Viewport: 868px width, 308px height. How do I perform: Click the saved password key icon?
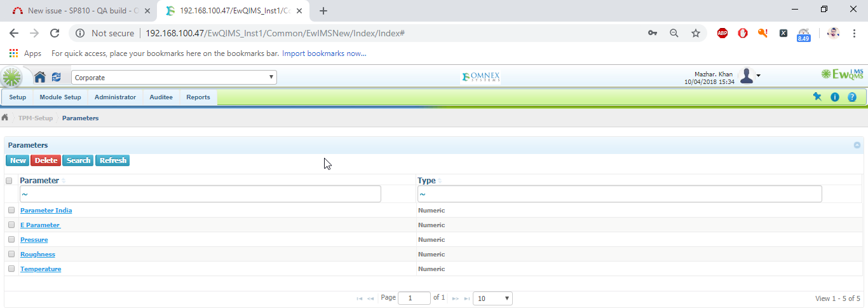[653, 33]
